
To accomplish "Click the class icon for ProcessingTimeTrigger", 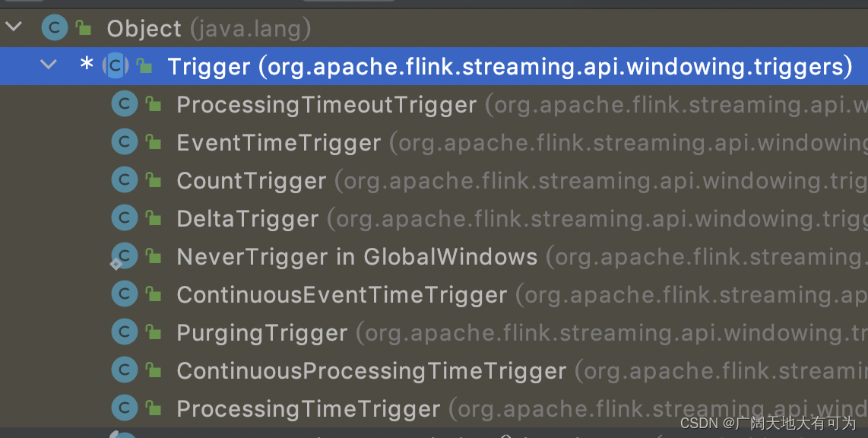I will click(124, 408).
